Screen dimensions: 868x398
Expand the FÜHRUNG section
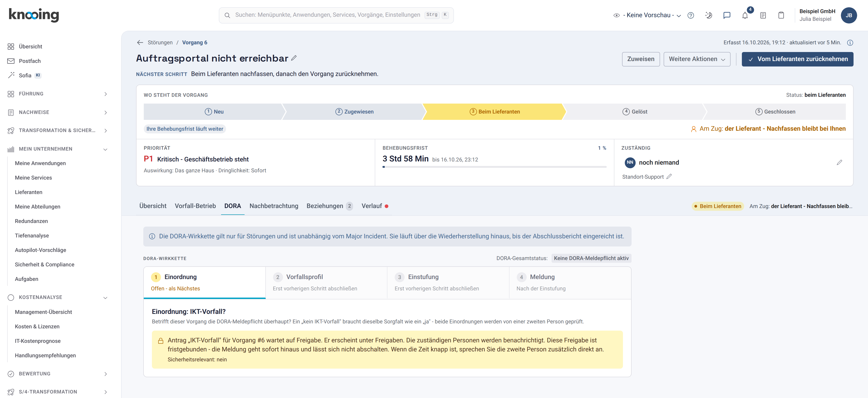coord(57,94)
